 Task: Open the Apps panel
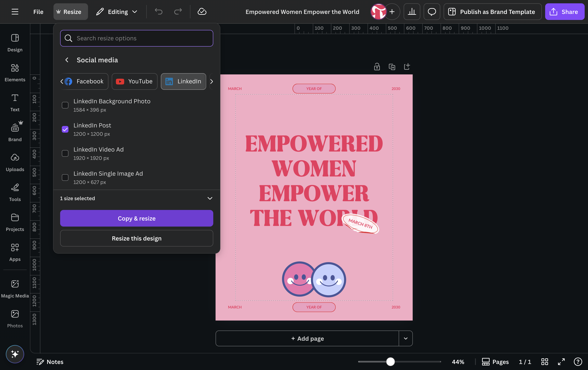coord(15,252)
